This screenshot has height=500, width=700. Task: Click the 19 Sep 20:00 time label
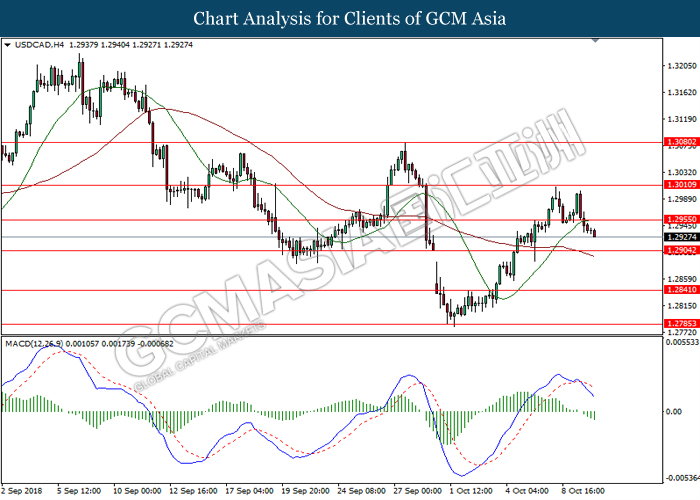[305, 491]
